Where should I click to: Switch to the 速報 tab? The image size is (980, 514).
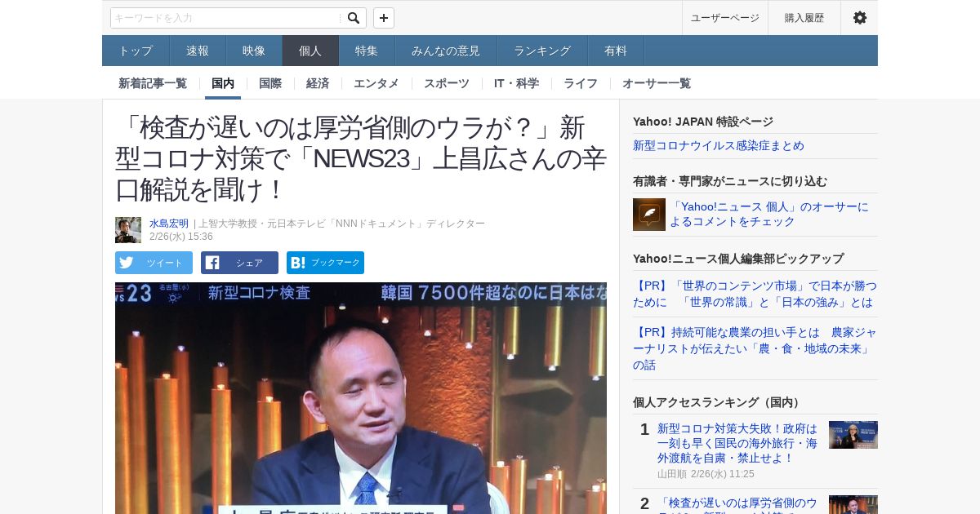tap(198, 51)
